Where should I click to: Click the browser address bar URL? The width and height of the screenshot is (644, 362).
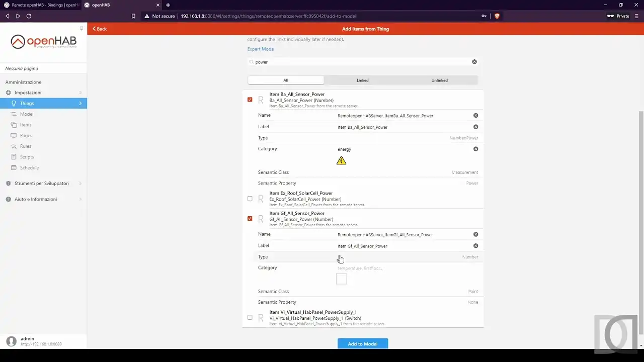268,16
